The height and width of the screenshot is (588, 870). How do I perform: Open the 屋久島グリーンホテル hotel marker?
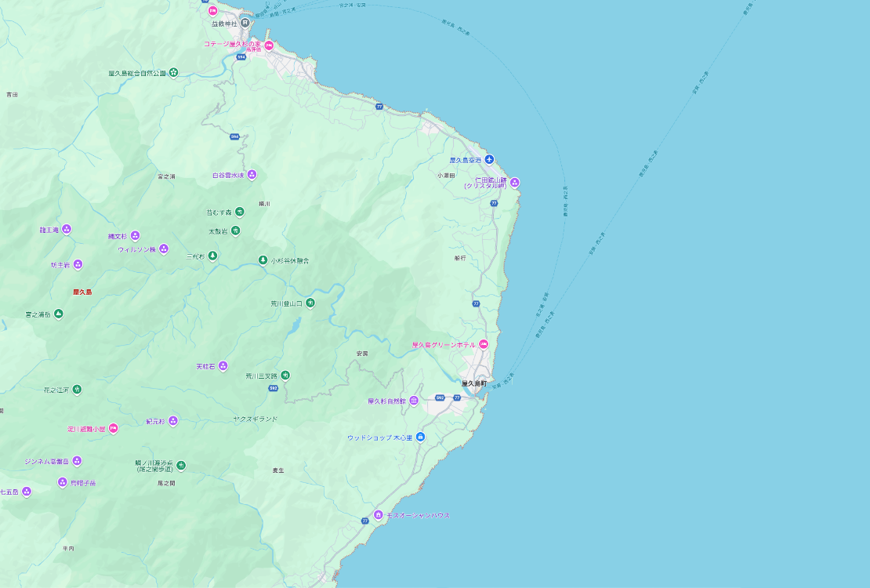click(x=484, y=345)
